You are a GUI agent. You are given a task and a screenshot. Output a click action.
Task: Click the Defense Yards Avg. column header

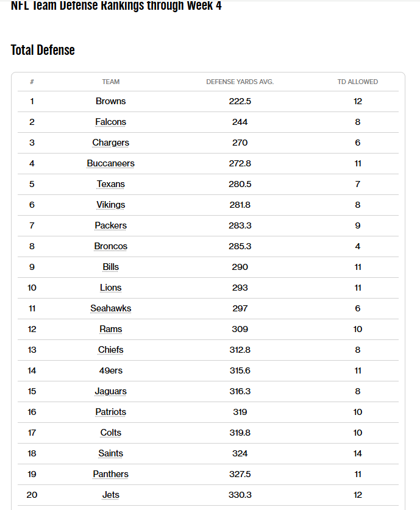[240, 82]
